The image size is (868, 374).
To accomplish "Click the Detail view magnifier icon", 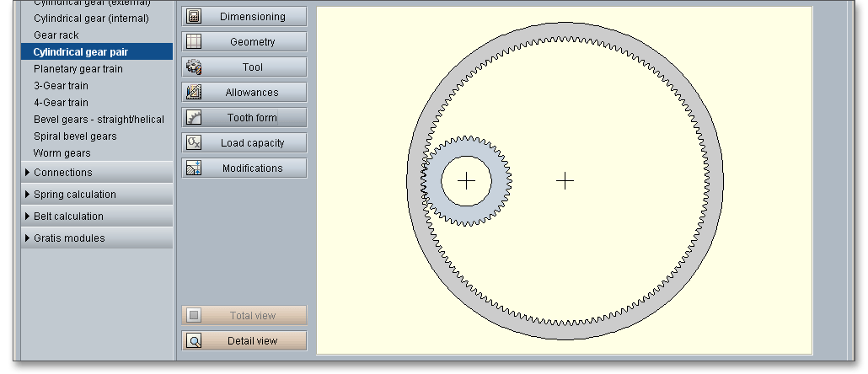I will pyautogui.click(x=194, y=341).
